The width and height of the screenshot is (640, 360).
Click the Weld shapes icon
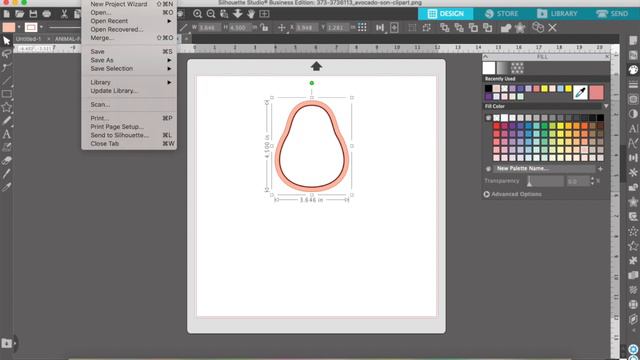pos(506,28)
